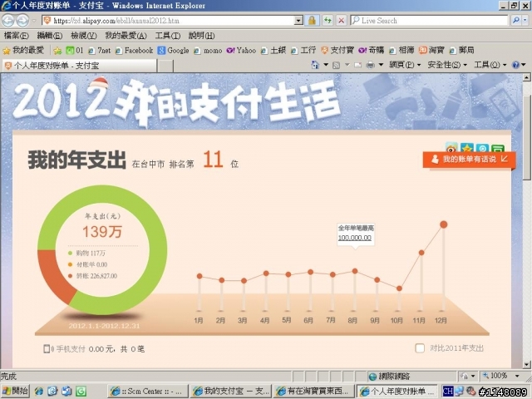
Task: Click the 10月 data point on chart
Action: click(x=399, y=288)
